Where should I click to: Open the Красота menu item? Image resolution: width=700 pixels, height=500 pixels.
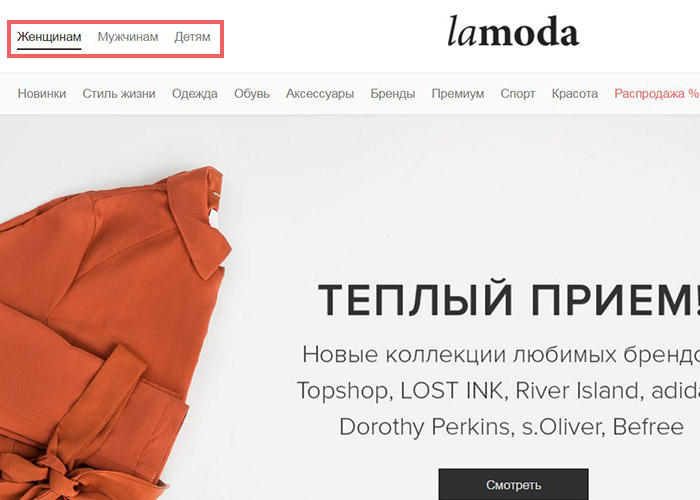point(575,94)
